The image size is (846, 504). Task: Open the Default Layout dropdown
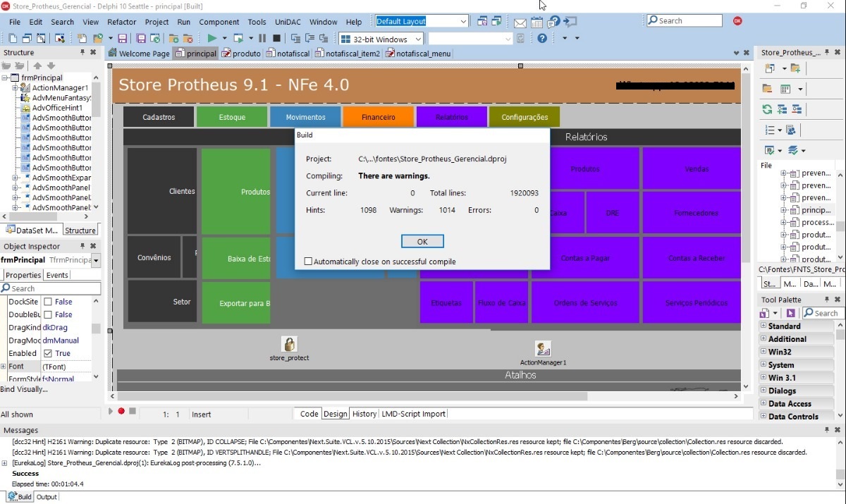[462, 21]
